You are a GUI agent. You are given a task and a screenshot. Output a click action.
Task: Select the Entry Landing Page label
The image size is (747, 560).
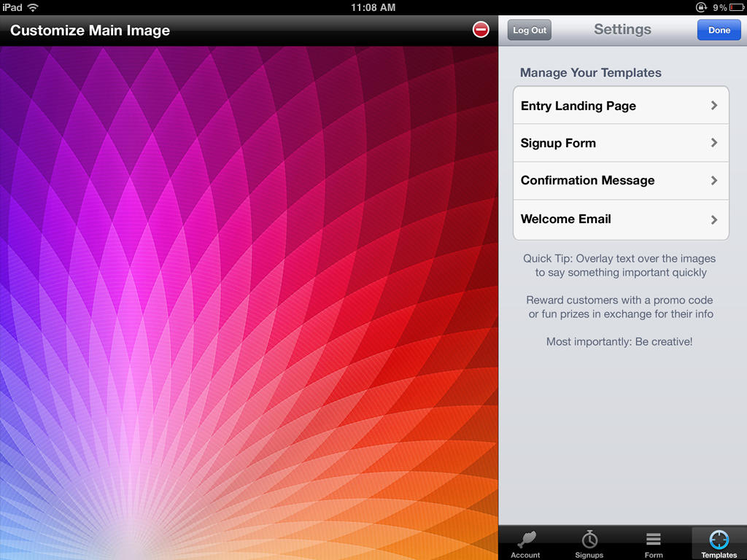578,106
